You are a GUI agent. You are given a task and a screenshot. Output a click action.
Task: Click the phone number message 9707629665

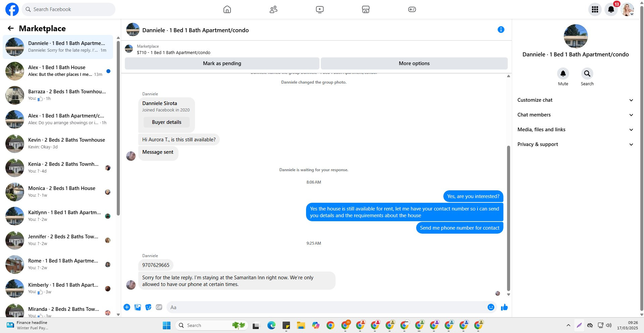click(x=156, y=265)
